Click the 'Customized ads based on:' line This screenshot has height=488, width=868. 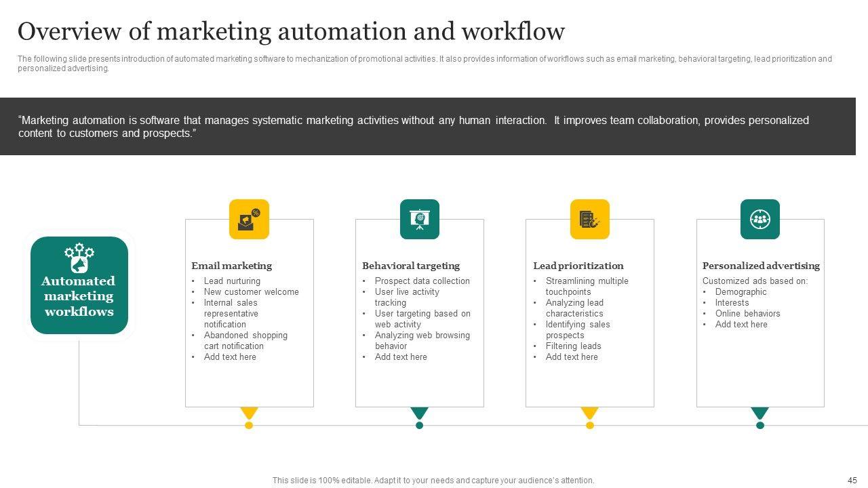click(755, 281)
